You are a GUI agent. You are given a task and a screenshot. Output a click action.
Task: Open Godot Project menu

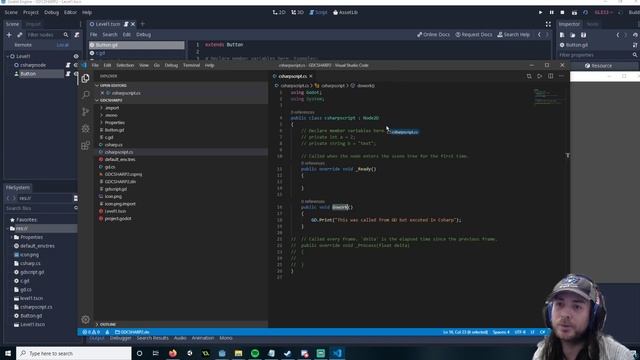31,13
